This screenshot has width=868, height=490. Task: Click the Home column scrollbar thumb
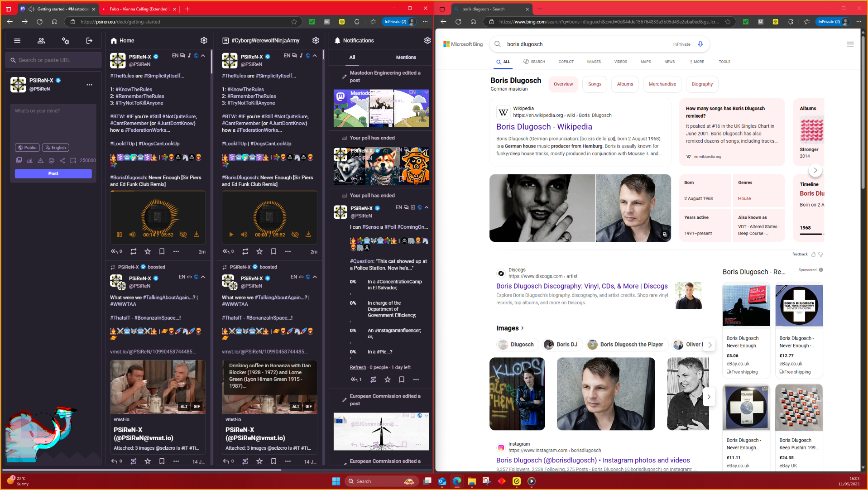tap(211, 62)
